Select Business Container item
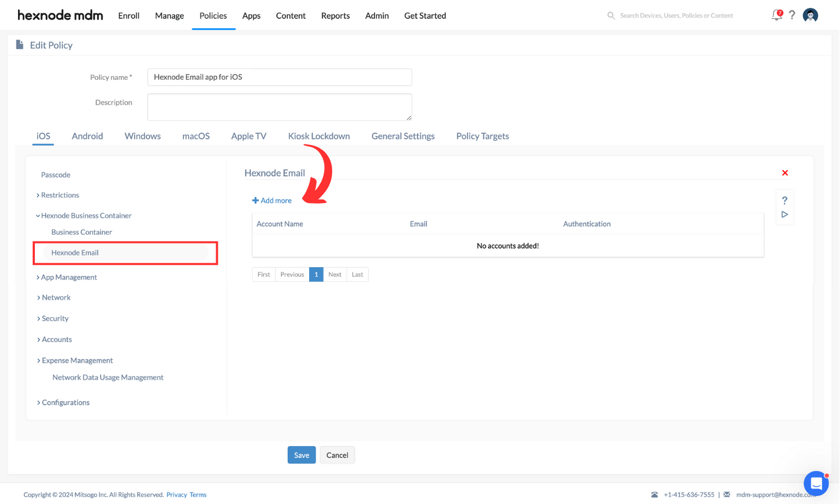This screenshot has height=504, width=840. click(82, 232)
